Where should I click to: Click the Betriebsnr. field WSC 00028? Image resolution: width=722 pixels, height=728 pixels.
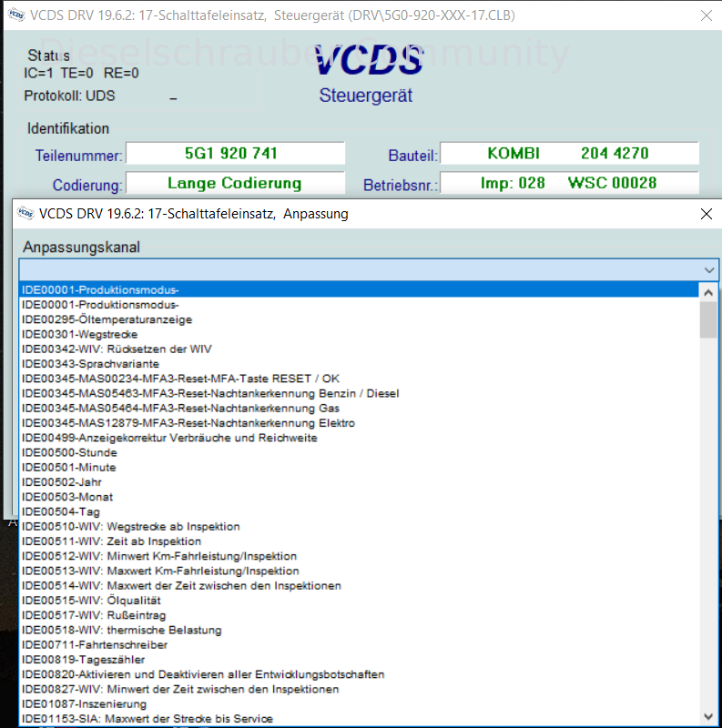(569, 183)
